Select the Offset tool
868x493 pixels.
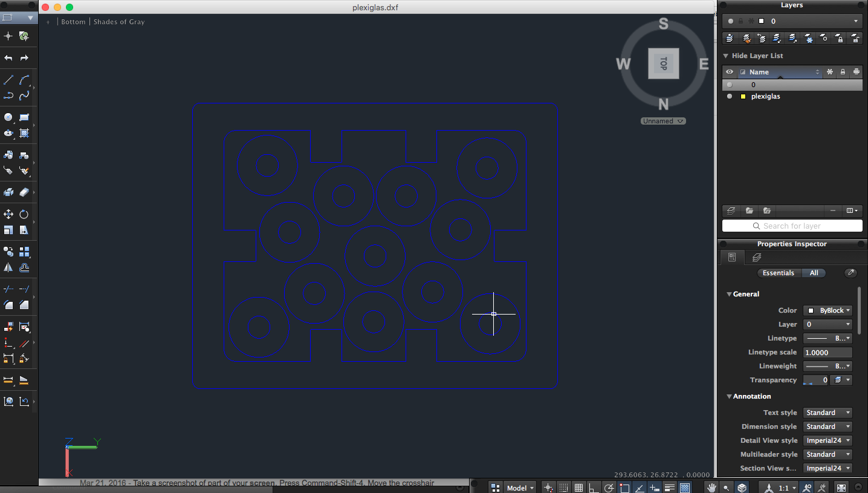(24, 267)
